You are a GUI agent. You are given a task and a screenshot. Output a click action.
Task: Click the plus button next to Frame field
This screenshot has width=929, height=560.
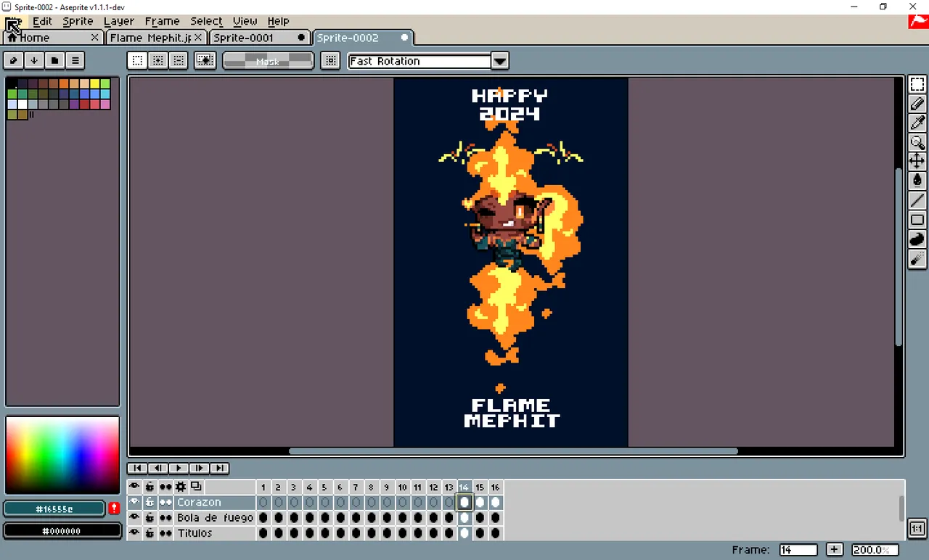pyautogui.click(x=835, y=550)
